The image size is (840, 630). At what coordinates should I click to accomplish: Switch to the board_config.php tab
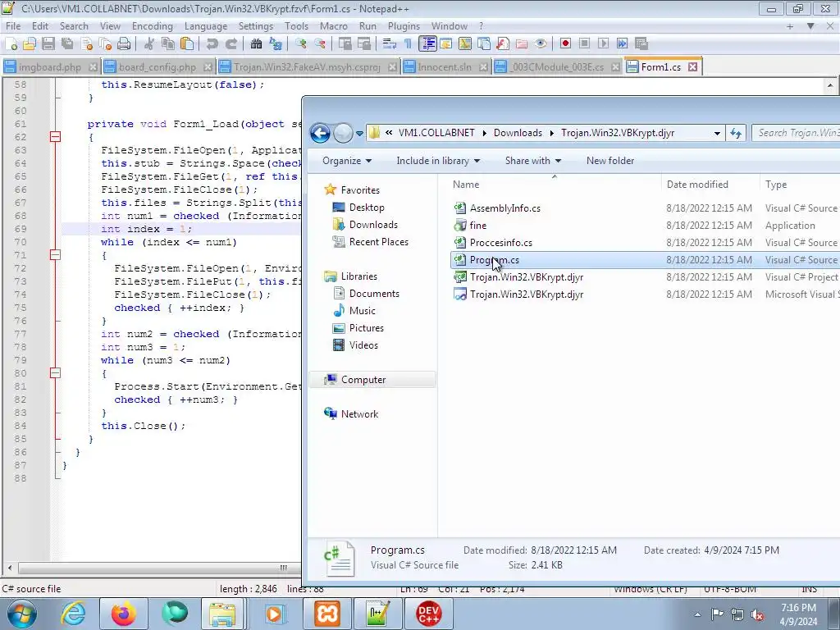pos(157,67)
